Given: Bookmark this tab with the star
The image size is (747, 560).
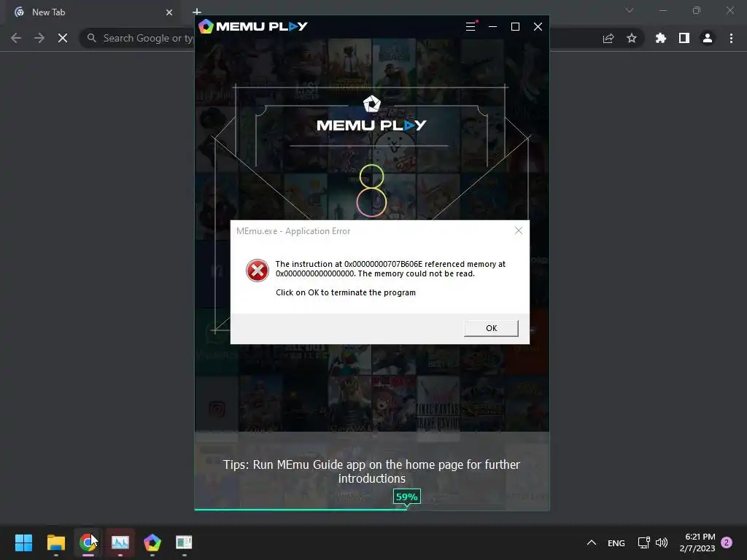Looking at the screenshot, I should 632,38.
